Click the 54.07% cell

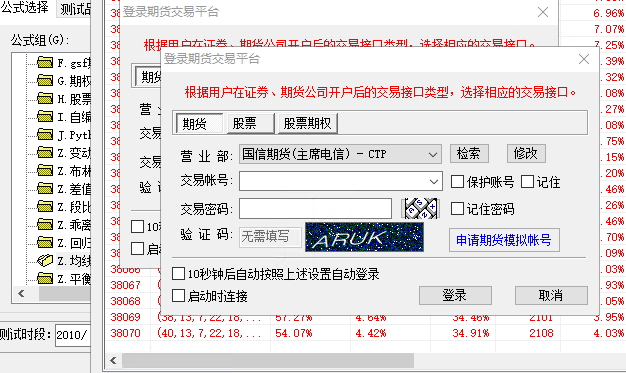(293, 333)
